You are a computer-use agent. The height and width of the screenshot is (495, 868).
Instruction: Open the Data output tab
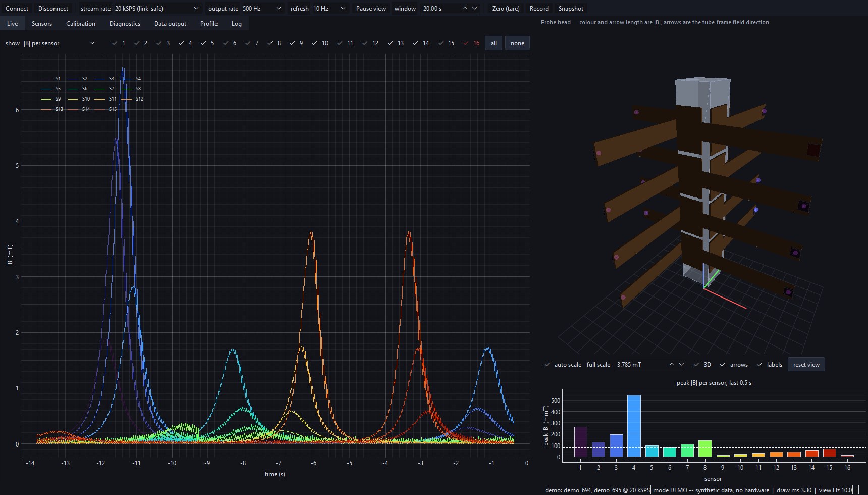170,24
